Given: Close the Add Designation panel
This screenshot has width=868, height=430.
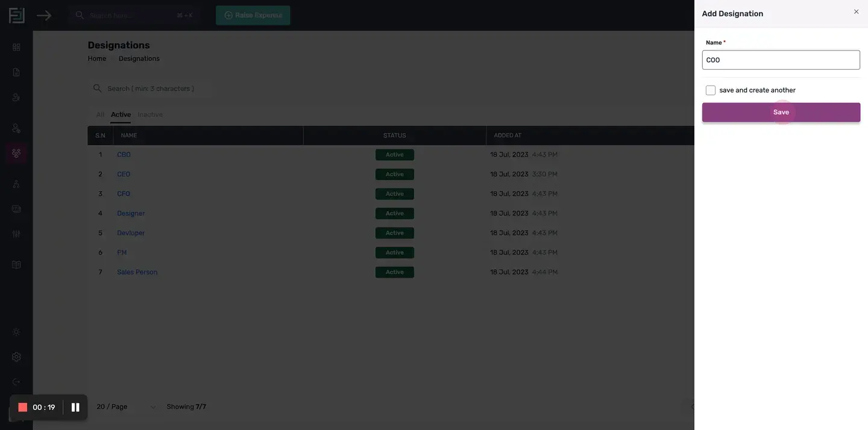Looking at the screenshot, I should click(x=856, y=11).
